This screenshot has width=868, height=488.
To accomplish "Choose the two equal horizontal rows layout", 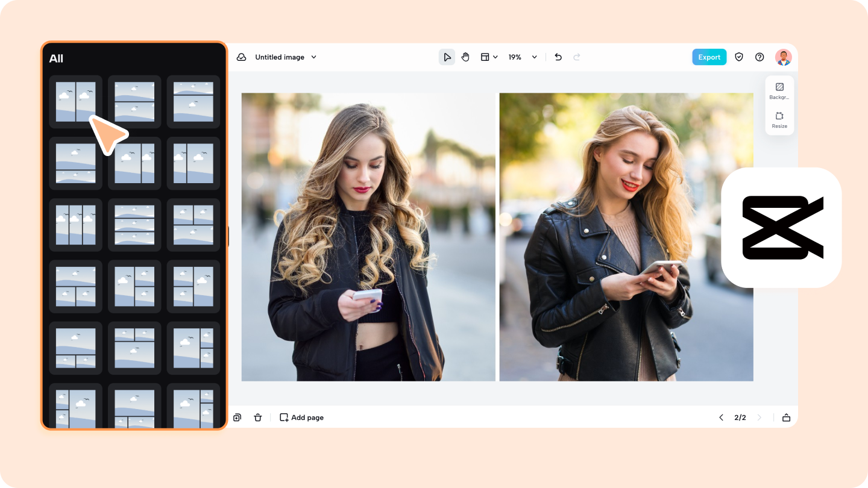I will [134, 101].
